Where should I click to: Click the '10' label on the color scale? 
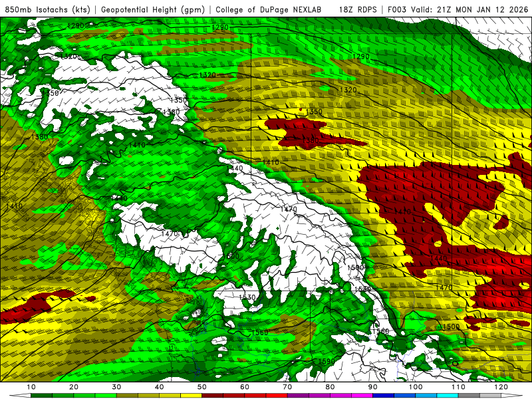(x=31, y=387)
